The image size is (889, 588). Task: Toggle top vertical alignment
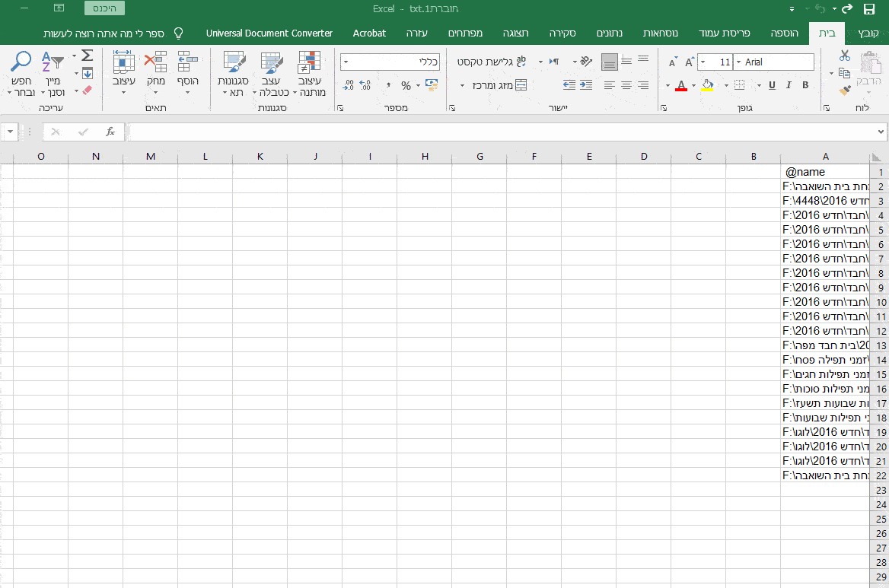point(643,59)
